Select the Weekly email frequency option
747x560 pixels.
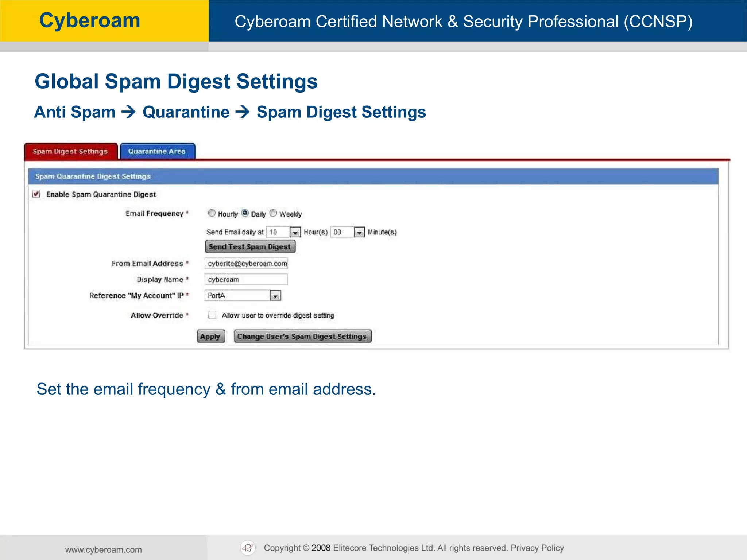273,213
